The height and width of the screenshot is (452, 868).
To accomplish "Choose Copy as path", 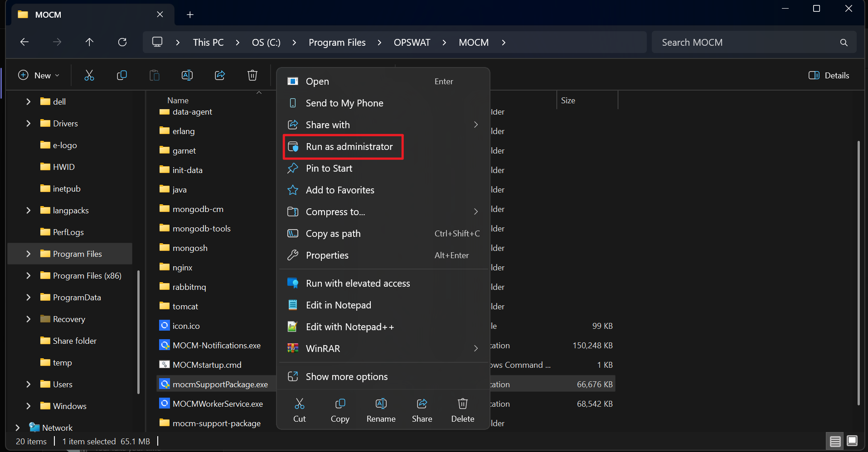I will click(x=383, y=234).
